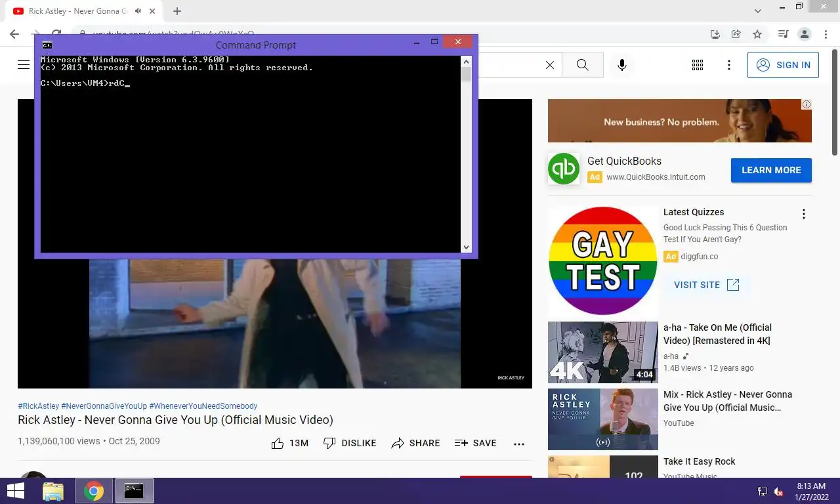The width and height of the screenshot is (840, 504).
Task: Click the muted volume tray icon
Action: coord(778,492)
